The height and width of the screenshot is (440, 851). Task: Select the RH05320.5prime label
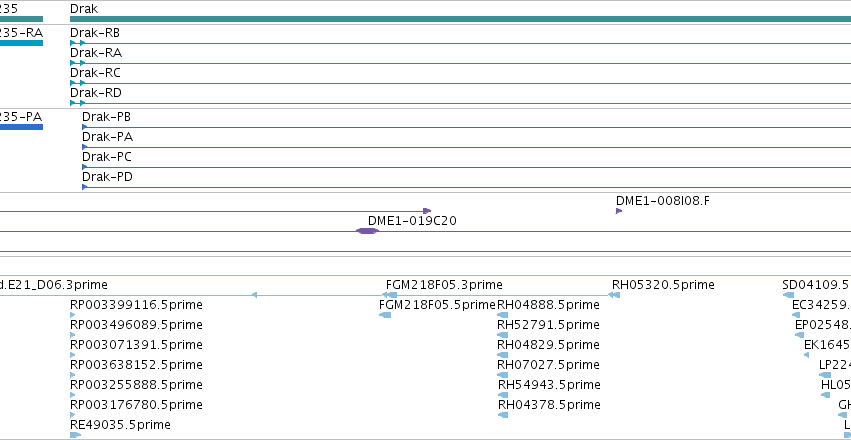tap(663, 285)
